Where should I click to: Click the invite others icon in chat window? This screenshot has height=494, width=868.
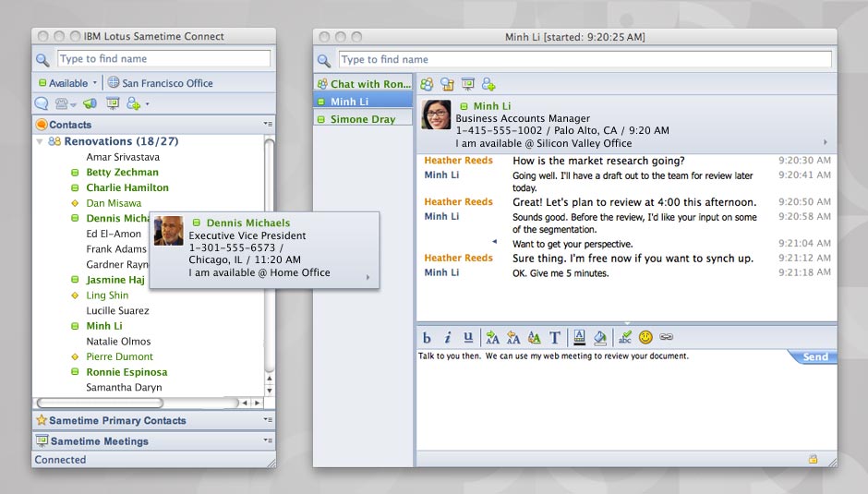click(x=488, y=84)
